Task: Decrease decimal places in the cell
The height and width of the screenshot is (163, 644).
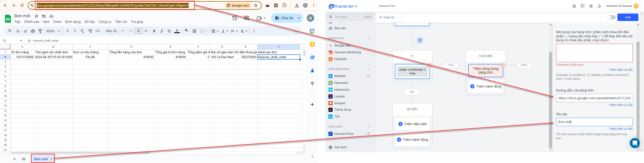Action: pyautogui.click(x=82, y=31)
